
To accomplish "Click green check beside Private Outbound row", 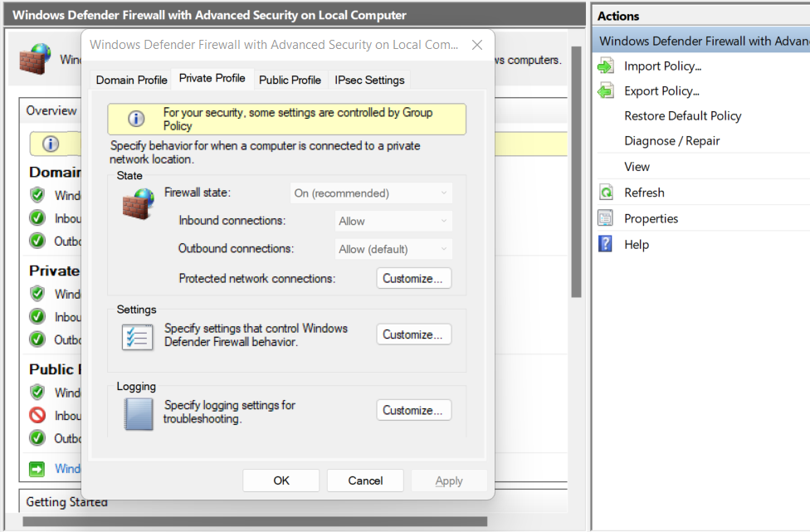I will click(x=37, y=339).
